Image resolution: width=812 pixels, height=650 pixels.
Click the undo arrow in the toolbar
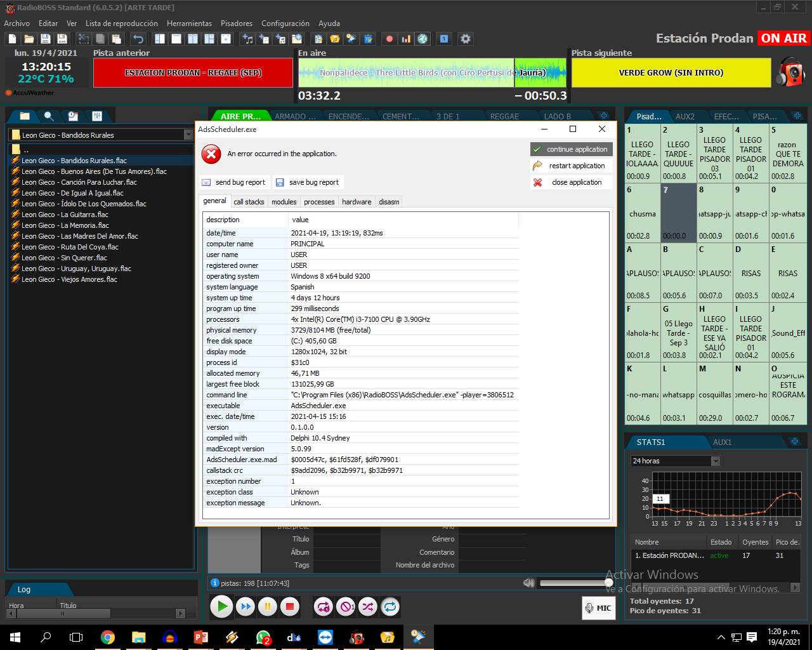tap(138, 39)
